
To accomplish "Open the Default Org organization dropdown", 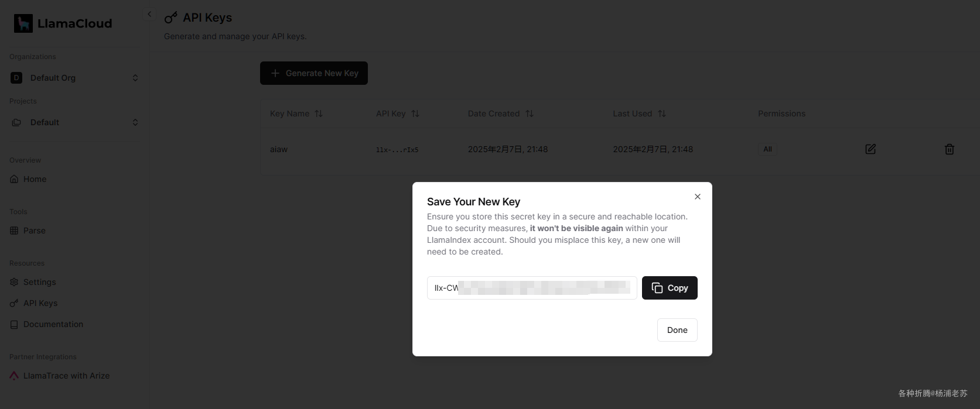I will point(74,78).
